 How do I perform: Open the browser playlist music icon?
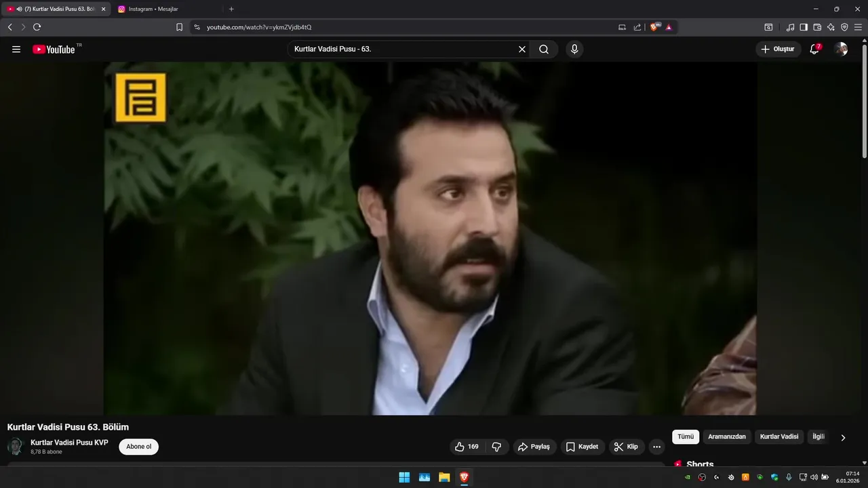tap(790, 27)
